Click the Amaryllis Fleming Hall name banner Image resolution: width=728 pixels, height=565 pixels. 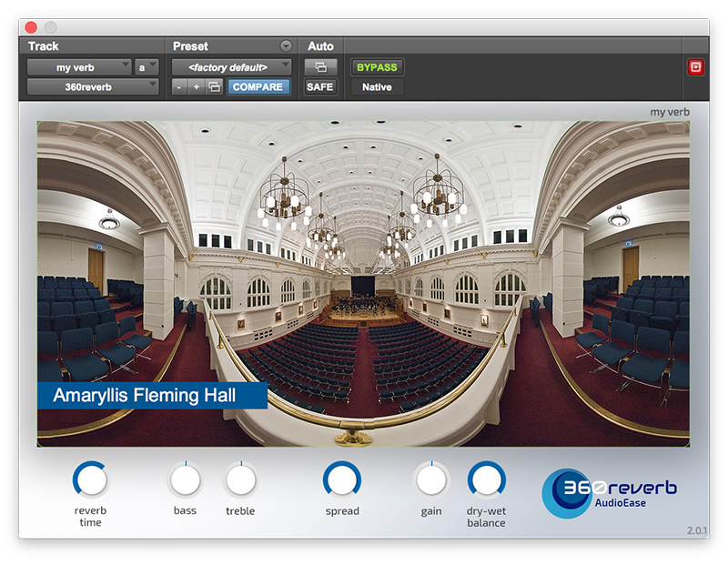click(x=152, y=396)
